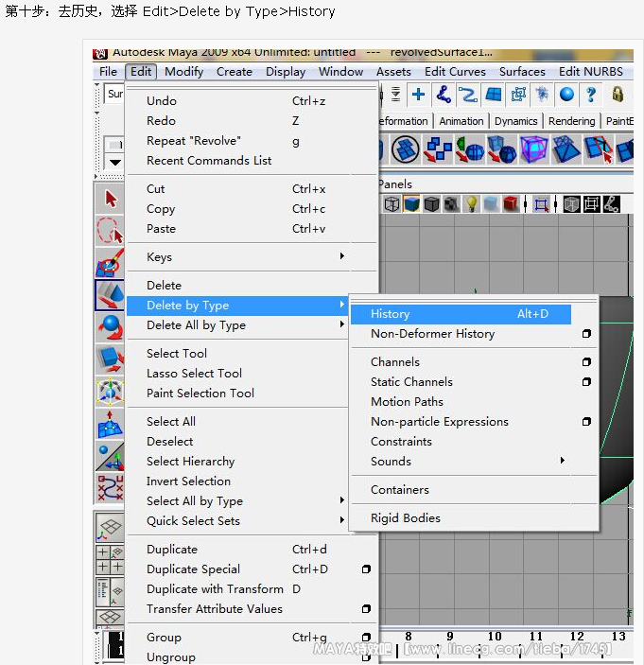Image resolution: width=644 pixels, height=665 pixels.
Task: Open the shelf down-arrow dropdown
Action: click(114, 162)
